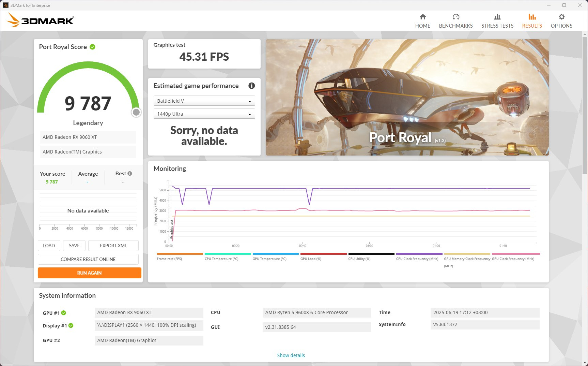Viewport: 588px width, 366px height.
Task: Click EXPORT XML button
Action: coord(113,246)
